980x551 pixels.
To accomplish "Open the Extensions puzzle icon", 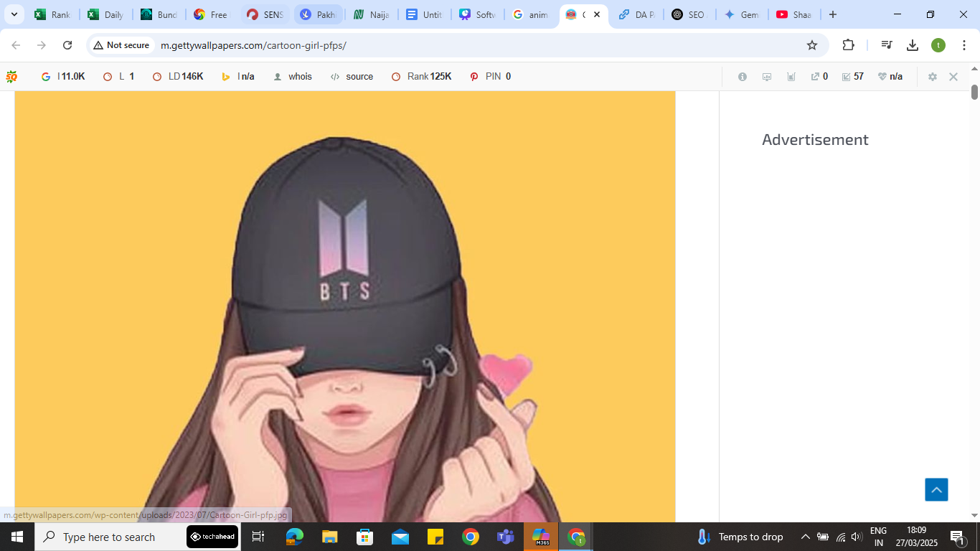I will [x=848, y=45].
